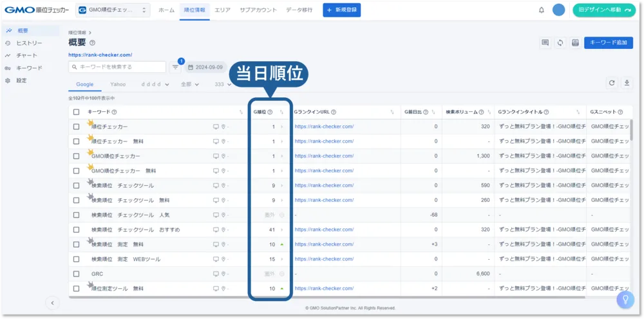The width and height of the screenshot is (644, 319).
Task: Click the 順位情報 breadcrumb link
Action: tap(77, 32)
